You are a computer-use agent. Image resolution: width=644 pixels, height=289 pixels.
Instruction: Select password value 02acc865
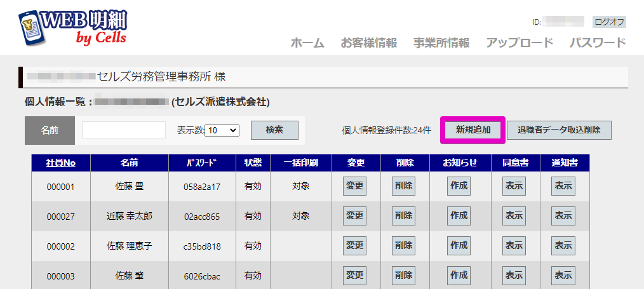202,217
